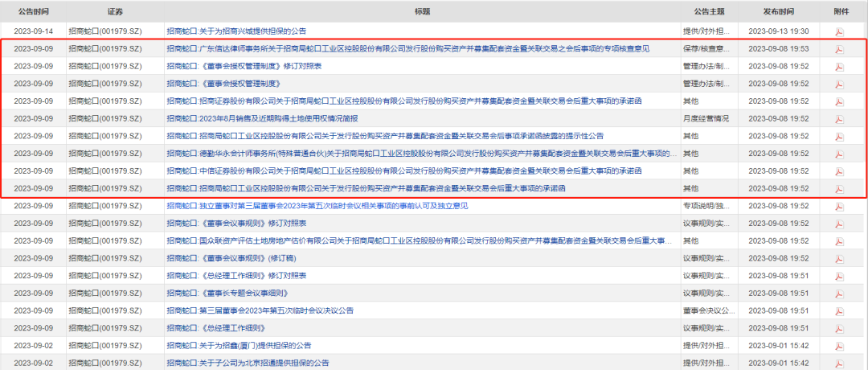Screen dimensions: 868x370
Task: Open link 第三届董事会2023年第五次临时会议决议公告
Action: pyautogui.click(x=260, y=310)
